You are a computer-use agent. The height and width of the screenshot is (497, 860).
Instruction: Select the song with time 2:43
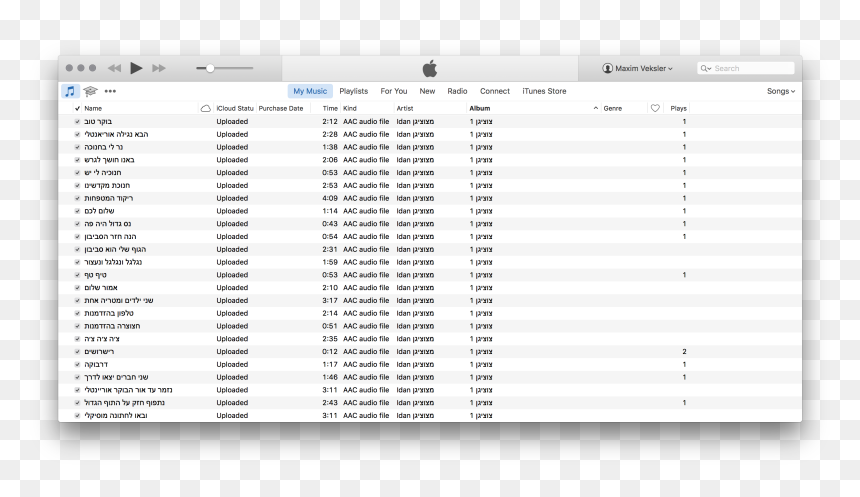tap(430, 403)
